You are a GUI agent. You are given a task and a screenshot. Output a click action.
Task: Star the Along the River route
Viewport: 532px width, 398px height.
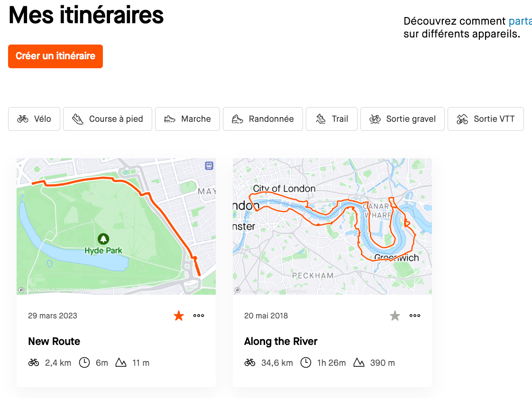(395, 316)
